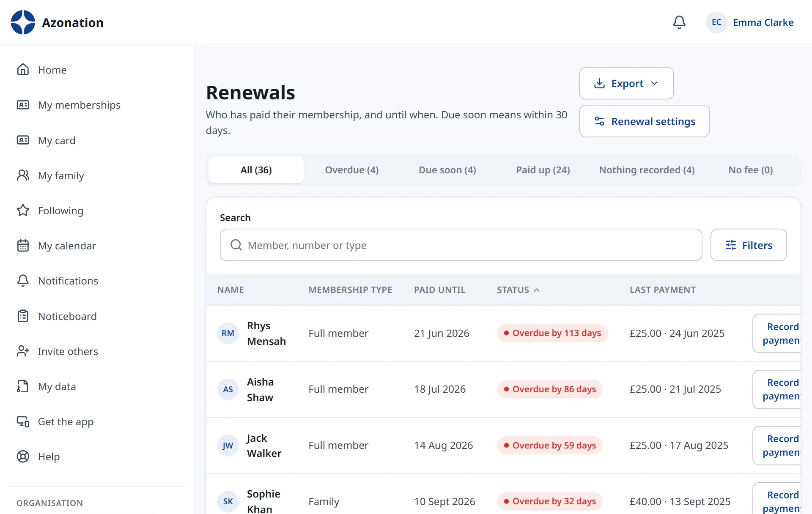Switch to the Due soon (4) tab
This screenshot has height=514, width=812.
coord(447,170)
